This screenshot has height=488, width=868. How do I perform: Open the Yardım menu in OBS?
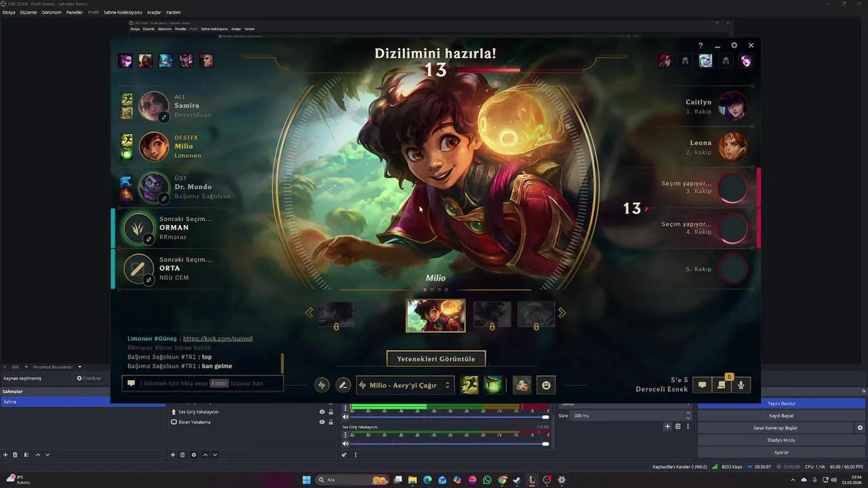(174, 12)
